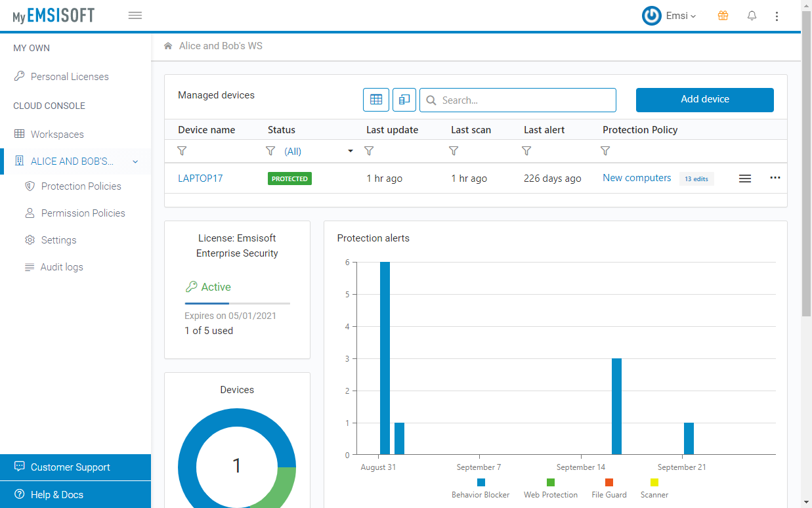Open Customer Support
The width and height of the screenshot is (812, 508).
[75, 467]
